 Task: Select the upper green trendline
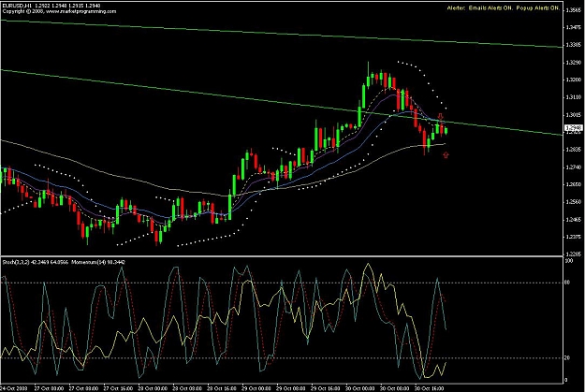coord(281,34)
